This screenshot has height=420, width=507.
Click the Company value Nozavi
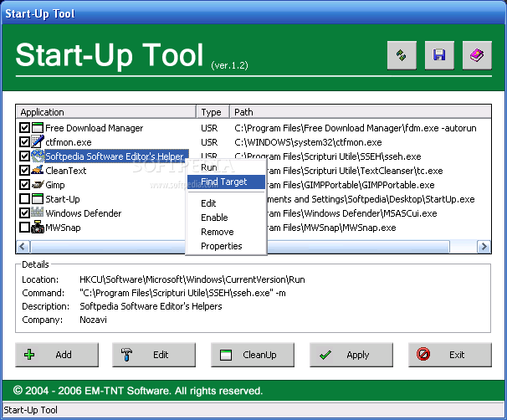[93, 320]
